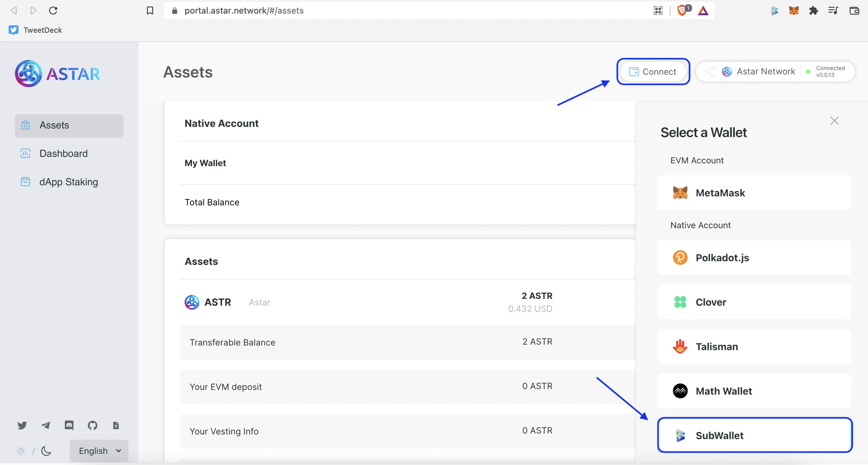
Task: Open documentation file icon
Action: (x=116, y=425)
